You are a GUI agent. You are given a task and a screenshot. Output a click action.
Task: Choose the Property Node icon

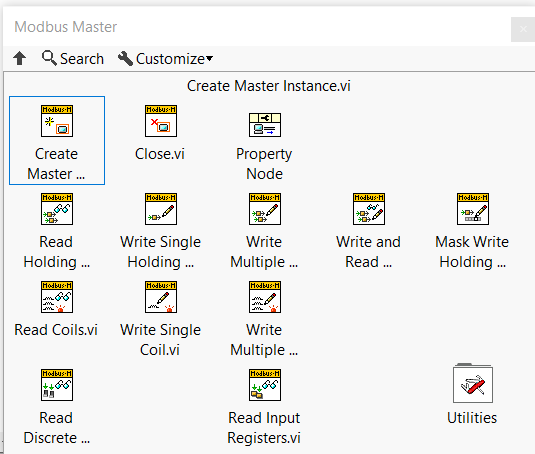coord(265,125)
